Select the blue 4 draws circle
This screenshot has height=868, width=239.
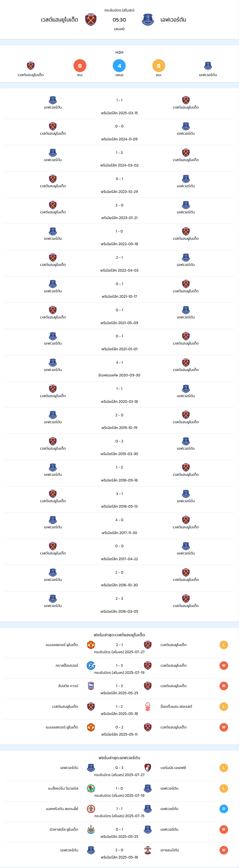(x=119, y=66)
